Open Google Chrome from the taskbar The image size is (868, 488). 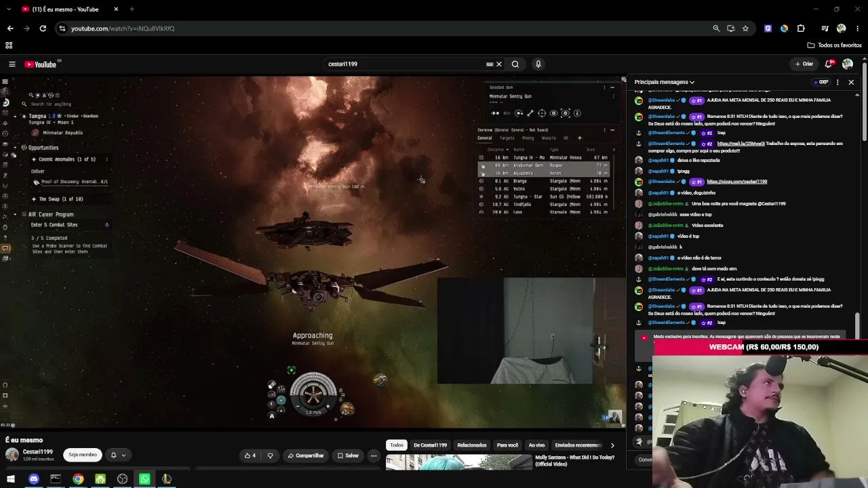coord(78,479)
